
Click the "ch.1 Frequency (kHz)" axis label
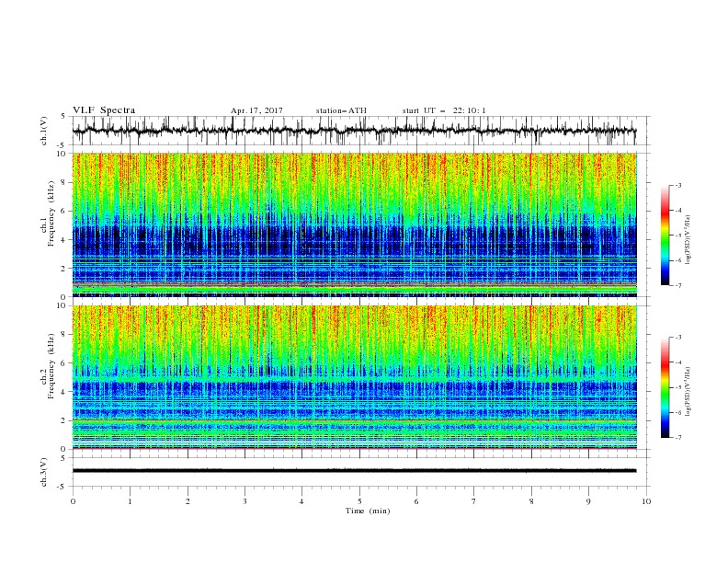48,213
